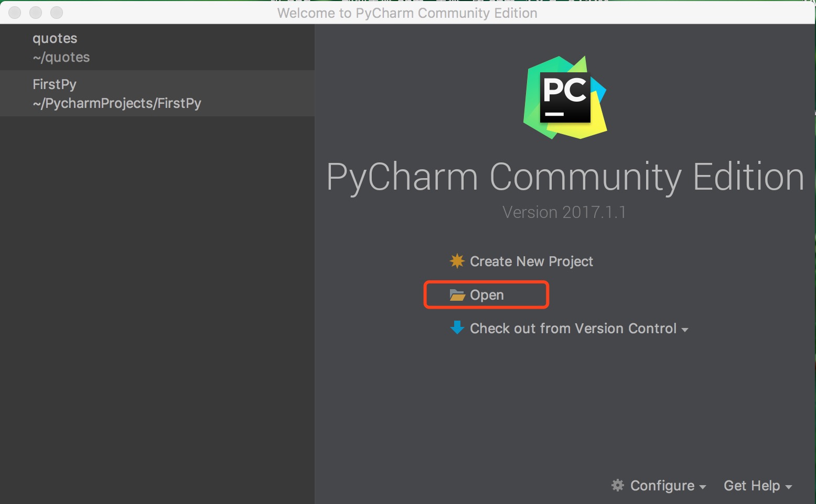Click the PyCharm Community Edition heading

tap(565, 177)
